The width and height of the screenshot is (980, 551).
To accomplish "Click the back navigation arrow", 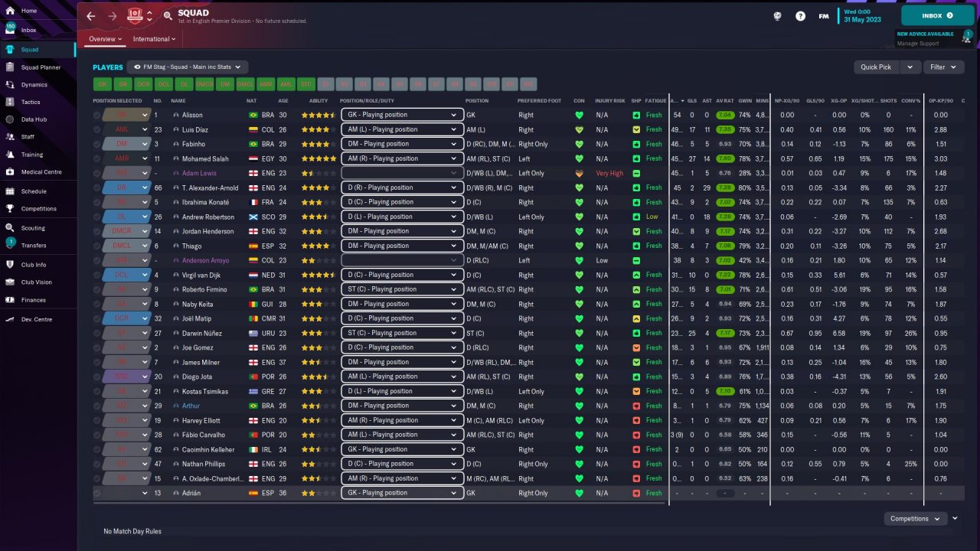I will pyautogui.click(x=91, y=15).
